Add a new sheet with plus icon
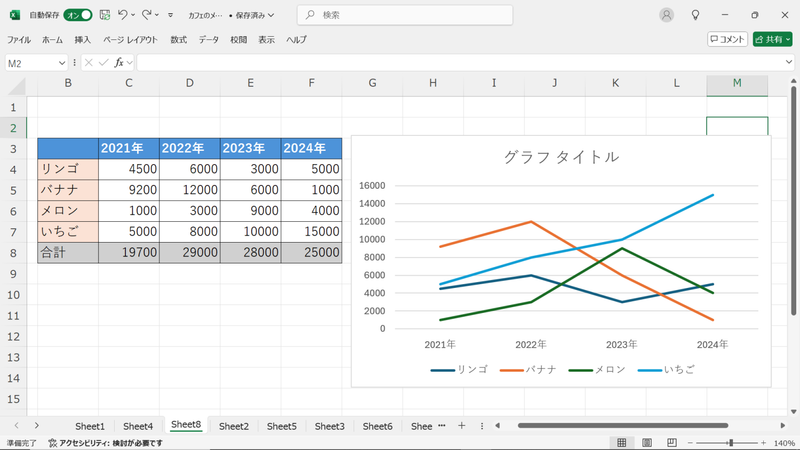Viewport: 800px width, 450px height. [461, 426]
